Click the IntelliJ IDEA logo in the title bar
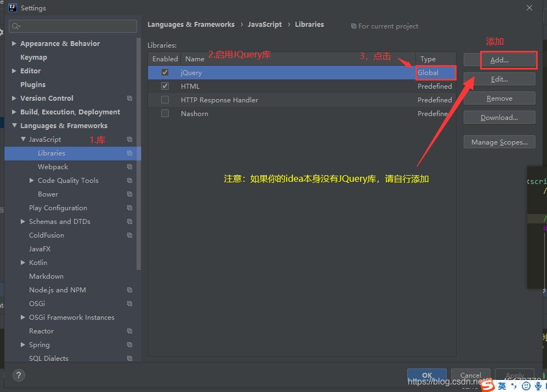The height and width of the screenshot is (392, 547). [x=12, y=8]
